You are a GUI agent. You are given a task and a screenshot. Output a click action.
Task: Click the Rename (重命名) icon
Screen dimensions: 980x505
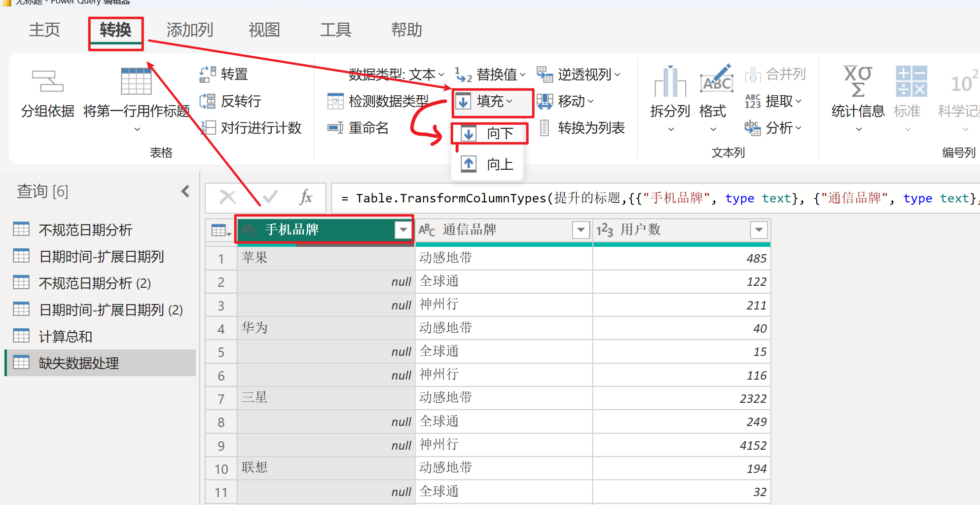click(x=335, y=128)
